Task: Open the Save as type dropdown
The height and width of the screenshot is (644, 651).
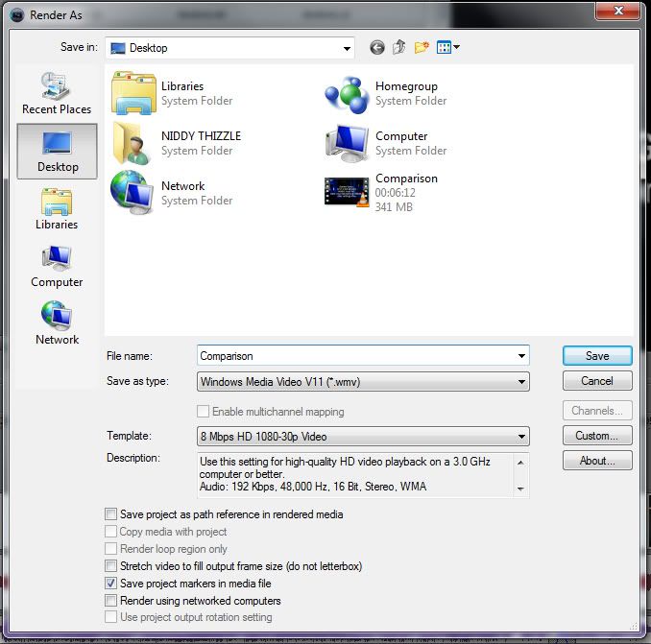Action: tap(521, 381)
